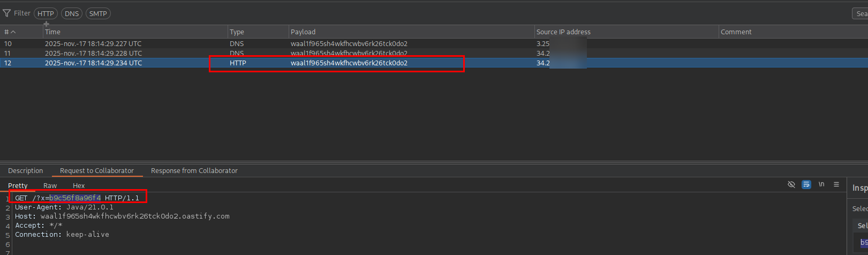
Task: Toggle the SMTP filter chip
Action: tap(98, 13)
